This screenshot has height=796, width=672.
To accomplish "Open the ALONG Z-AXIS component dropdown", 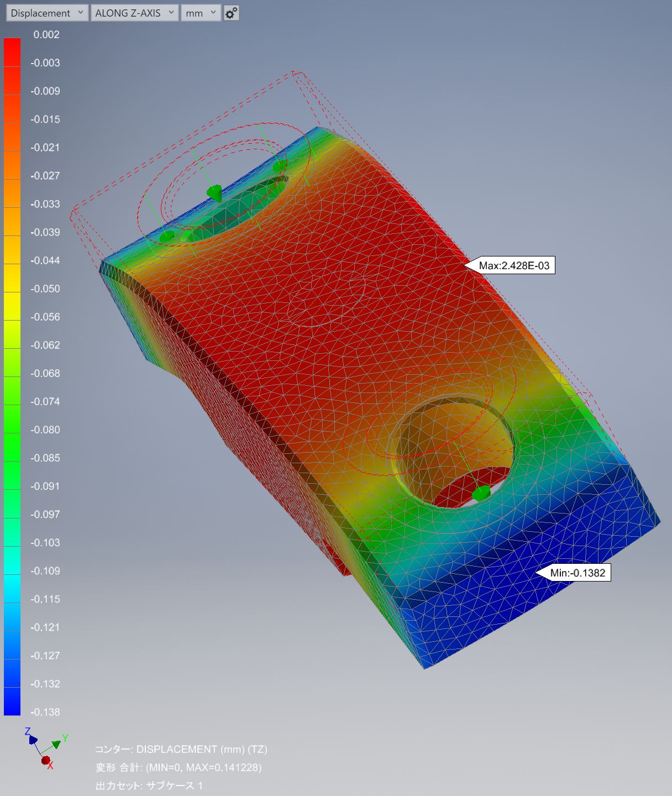I will [134, 13].
